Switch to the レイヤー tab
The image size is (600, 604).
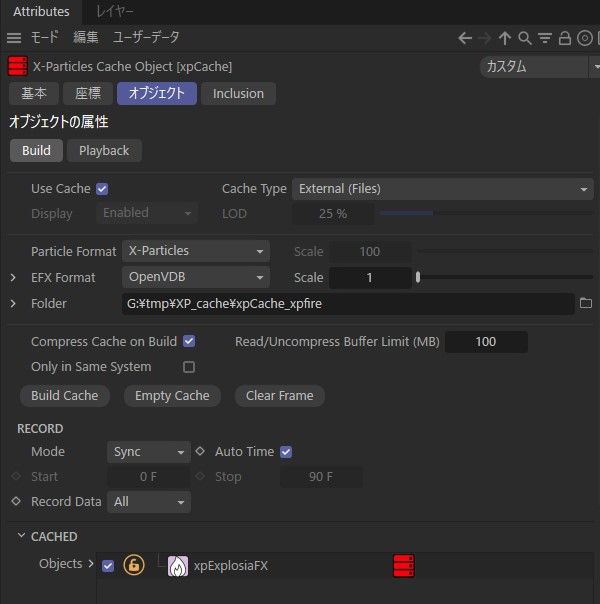[x=115, y=12]
